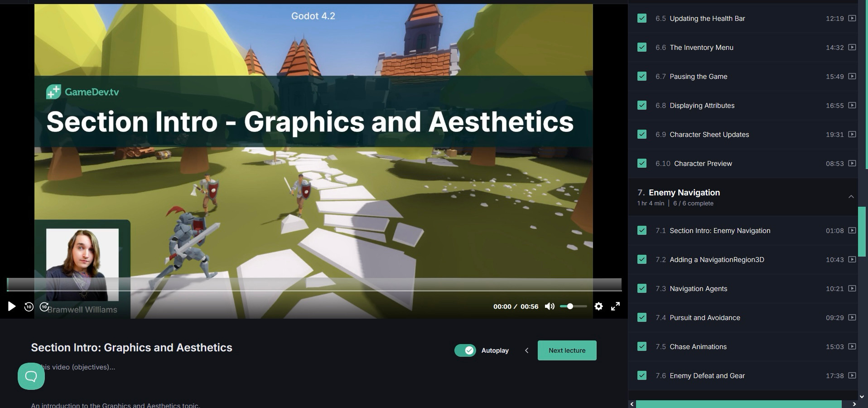This screenshot has width=868, height=408.
Task: Skip forward 10 seconds in video
Action: pyautogui.click(x=44, y=306)
